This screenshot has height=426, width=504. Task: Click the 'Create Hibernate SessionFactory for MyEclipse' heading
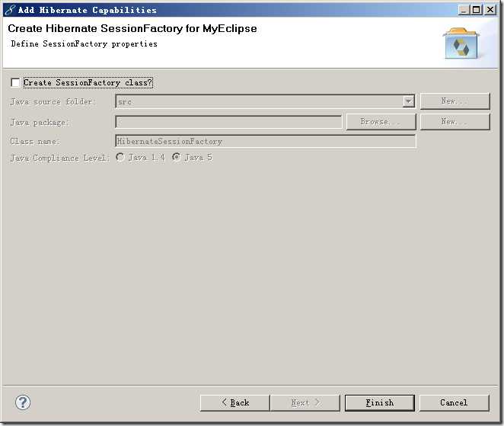(132, 28)
